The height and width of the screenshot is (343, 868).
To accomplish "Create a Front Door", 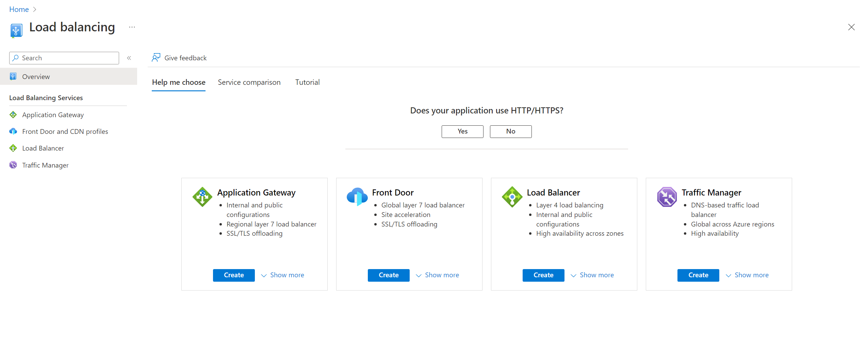I will [x=389, y=275].
